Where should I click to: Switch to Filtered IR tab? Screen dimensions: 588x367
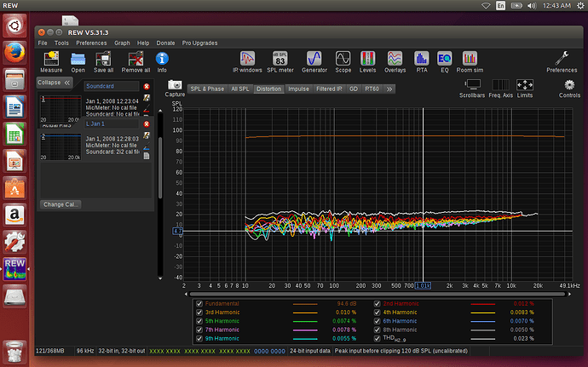pyautogui.click(x=329, y=89)
